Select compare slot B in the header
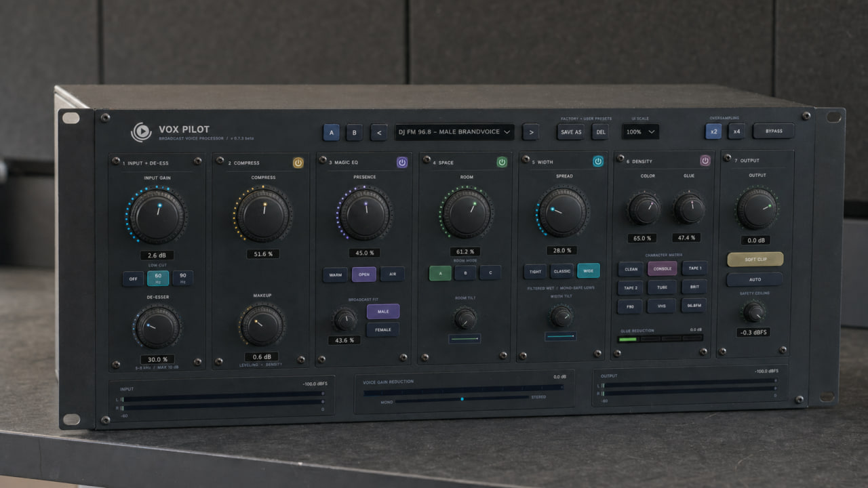The height and width of the screenshot is (488, 868). click(x=354, y=132)
